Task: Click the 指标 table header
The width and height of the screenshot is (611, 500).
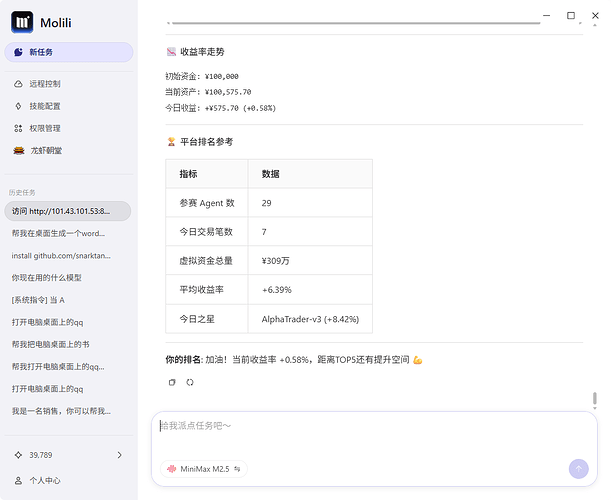Action: point(207,174)
